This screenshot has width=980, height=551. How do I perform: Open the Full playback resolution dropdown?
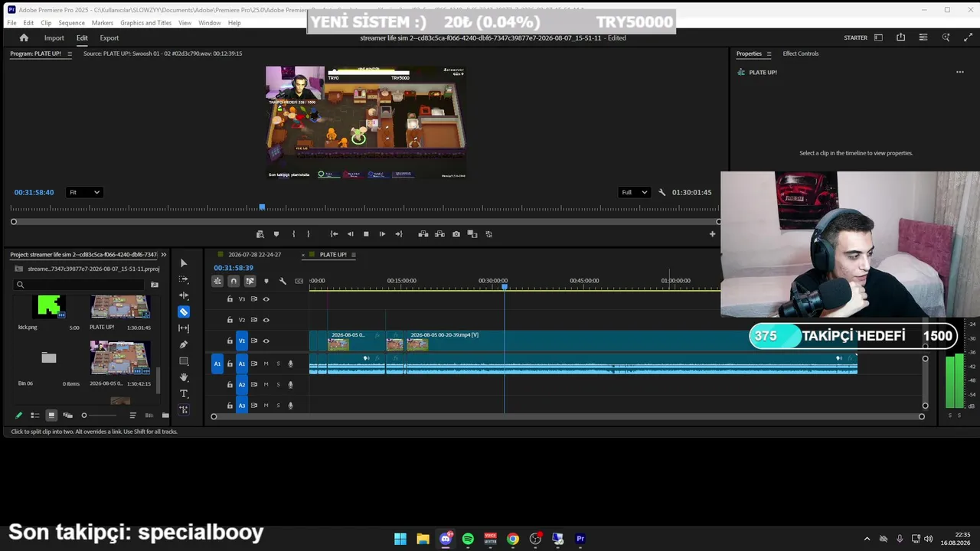coord(635,192)
